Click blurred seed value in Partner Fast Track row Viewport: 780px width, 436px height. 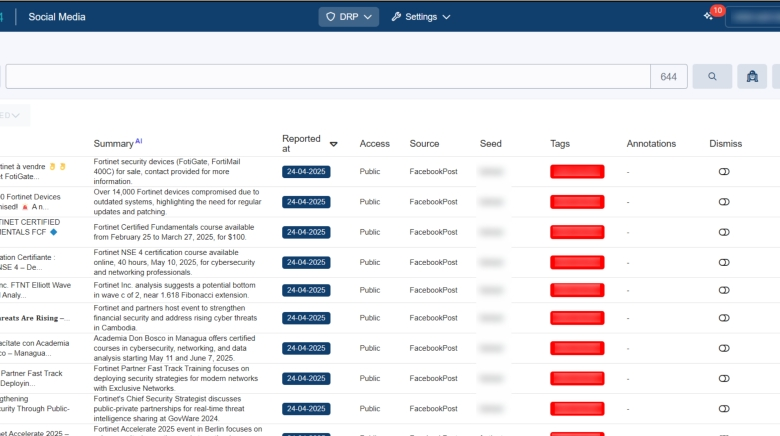point(491,379)
